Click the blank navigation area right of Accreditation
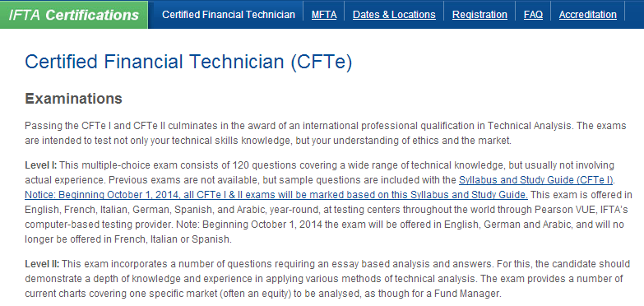 click(x=635, y=15)
